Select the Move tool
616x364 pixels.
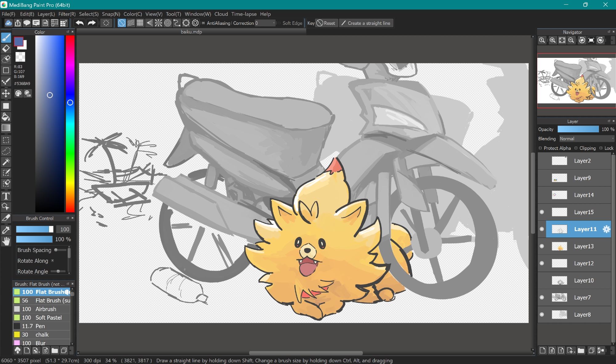[6, 94]
